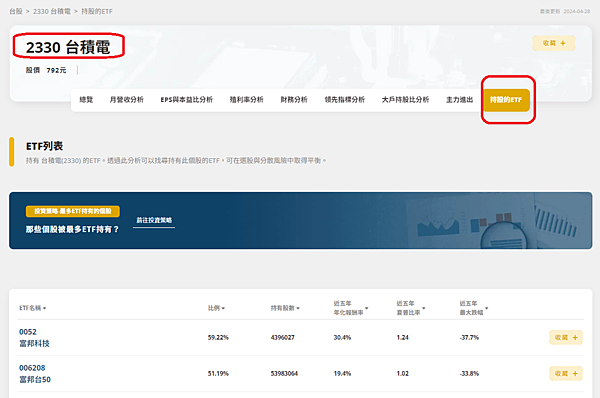Open the 富邦科技 ETF name
Viewport: 600px width, 398px height.
tap(34, 344)
